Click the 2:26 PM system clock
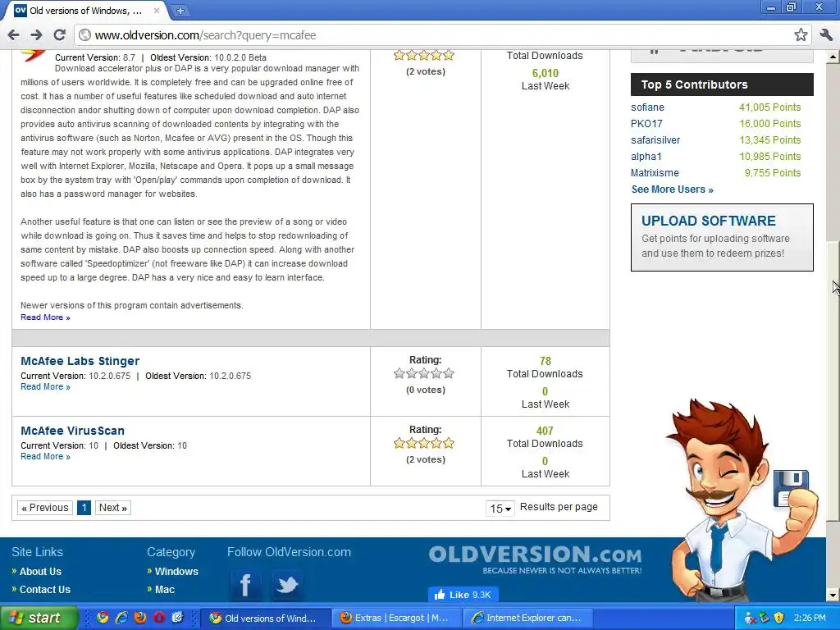The image size is (840, 630). click(810, 619)
